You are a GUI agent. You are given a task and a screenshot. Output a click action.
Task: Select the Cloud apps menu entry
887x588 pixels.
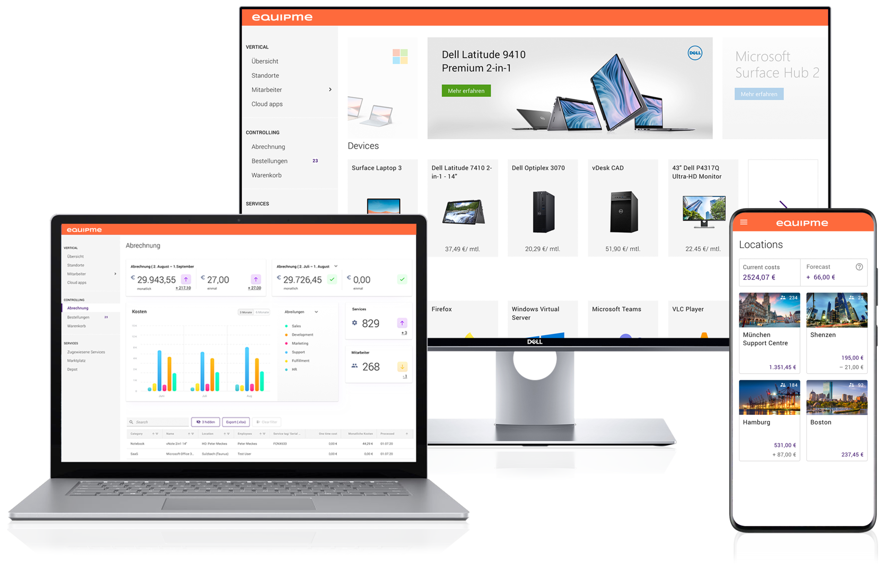tap(267, 104)
